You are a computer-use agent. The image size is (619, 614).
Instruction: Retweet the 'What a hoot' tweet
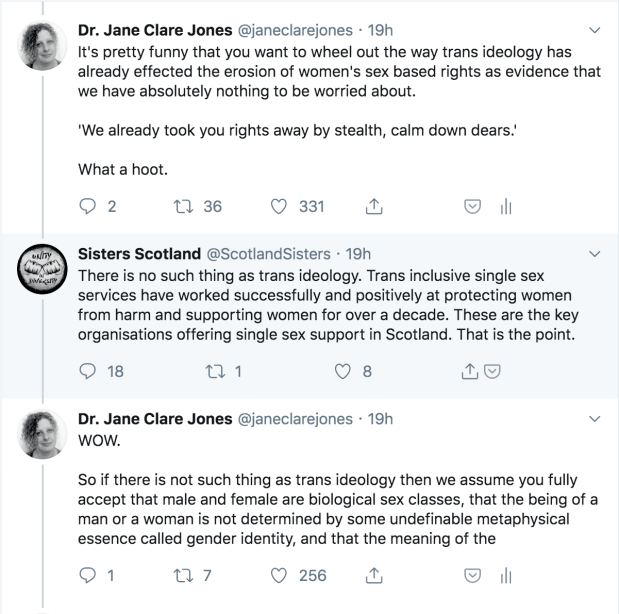[x=187, y=207]
